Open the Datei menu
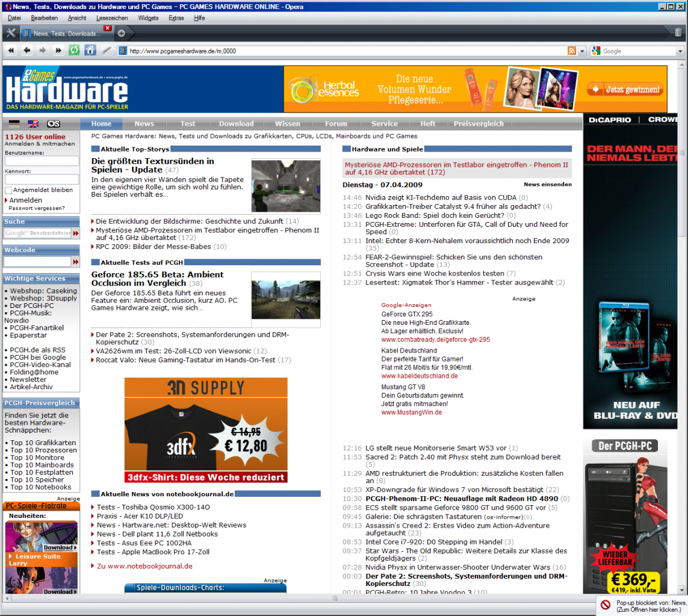This screenshot has width=688, height=616. pyautogui.click(x=14, y=18)
